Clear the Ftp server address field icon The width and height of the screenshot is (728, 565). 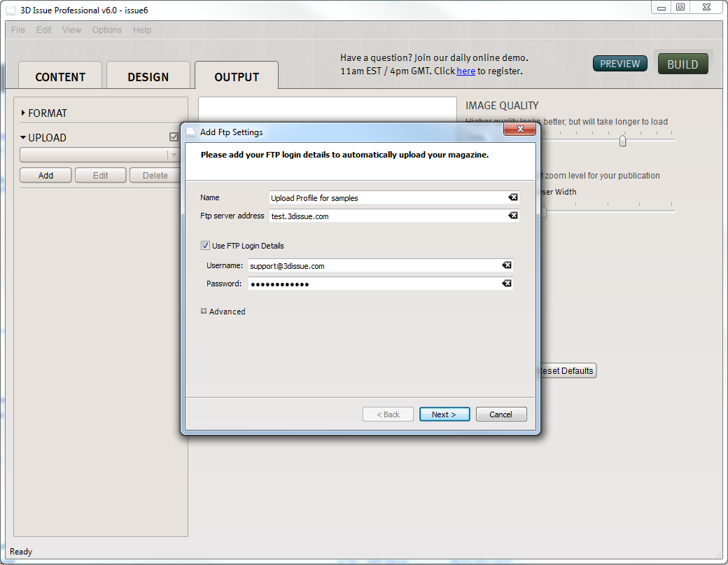[x=513, y=216]
